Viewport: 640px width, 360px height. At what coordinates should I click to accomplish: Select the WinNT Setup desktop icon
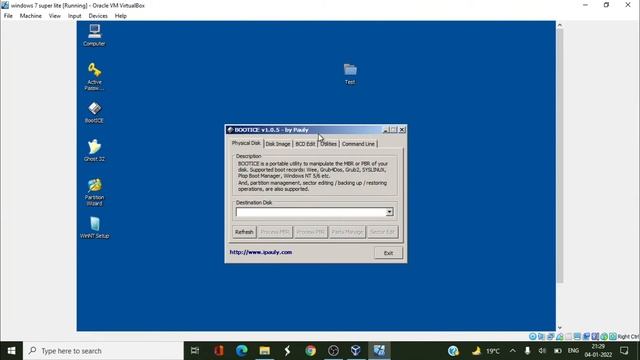click(94, 227)
